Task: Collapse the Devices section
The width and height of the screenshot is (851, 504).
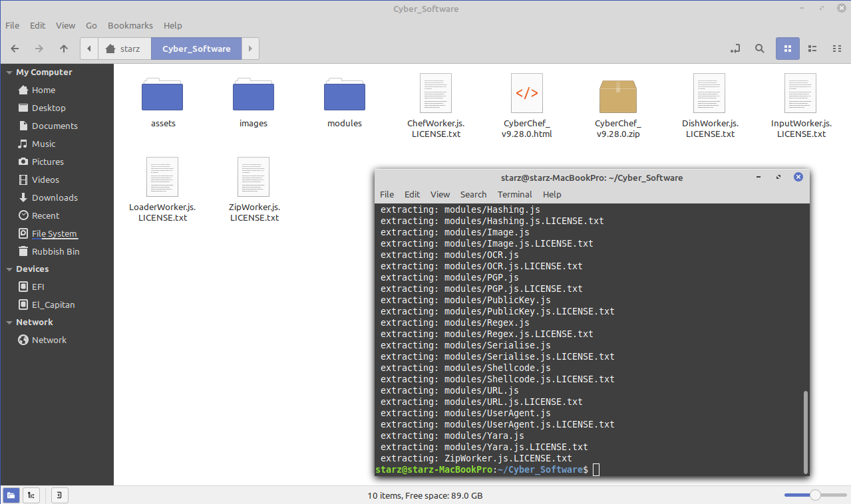Action: 9,269
